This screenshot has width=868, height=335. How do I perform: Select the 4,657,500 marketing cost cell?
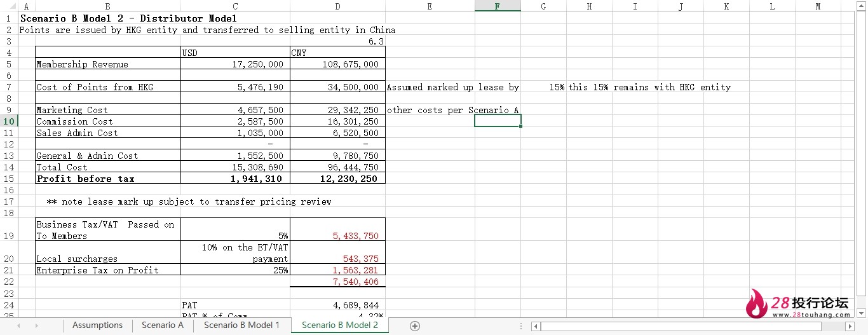(x=235, y=110)
